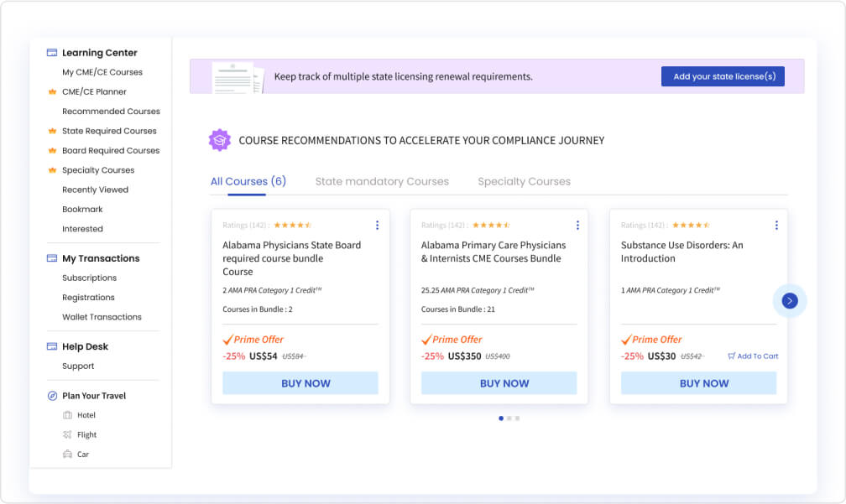Open Wallet Transactions in sidebar
Screen dimensions: 846x504
102,317
